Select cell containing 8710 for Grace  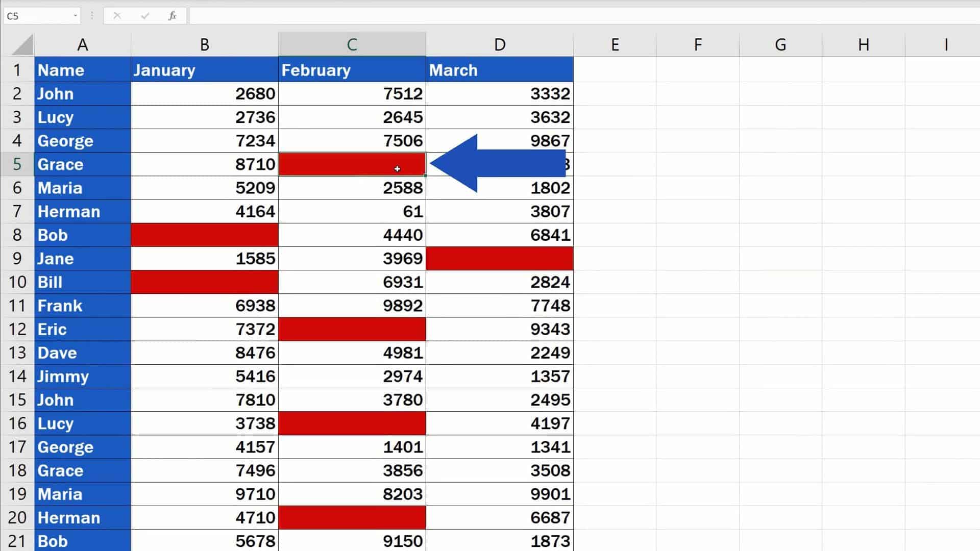204,164
